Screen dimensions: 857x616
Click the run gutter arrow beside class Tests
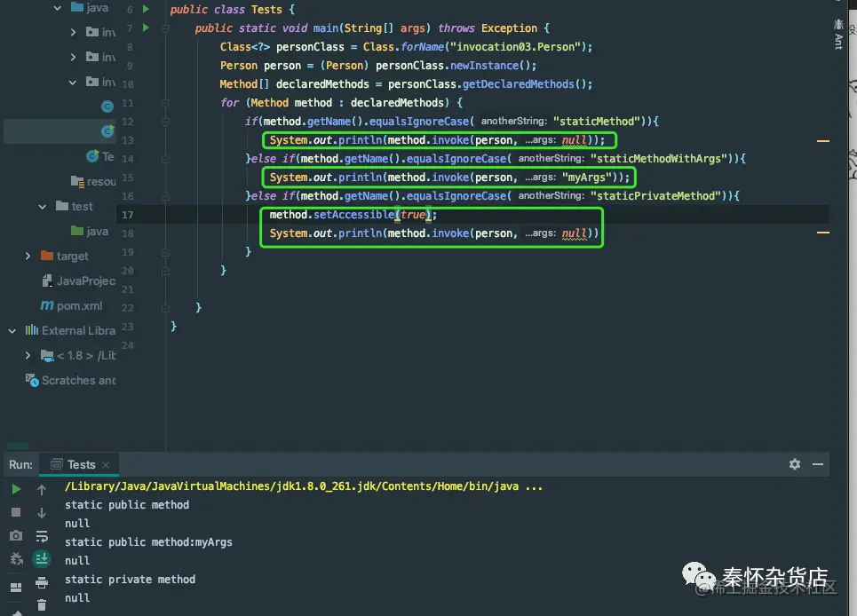(146, 9)
